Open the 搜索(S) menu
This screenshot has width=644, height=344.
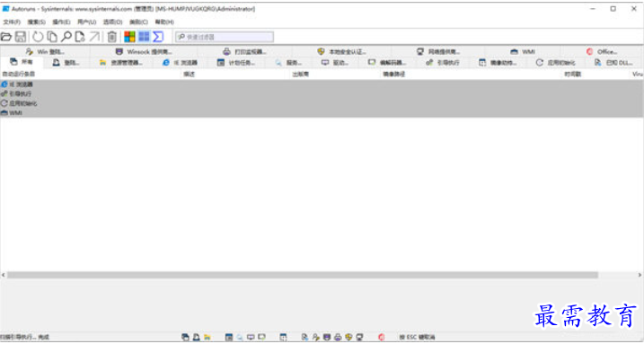[x=36, y=22]
